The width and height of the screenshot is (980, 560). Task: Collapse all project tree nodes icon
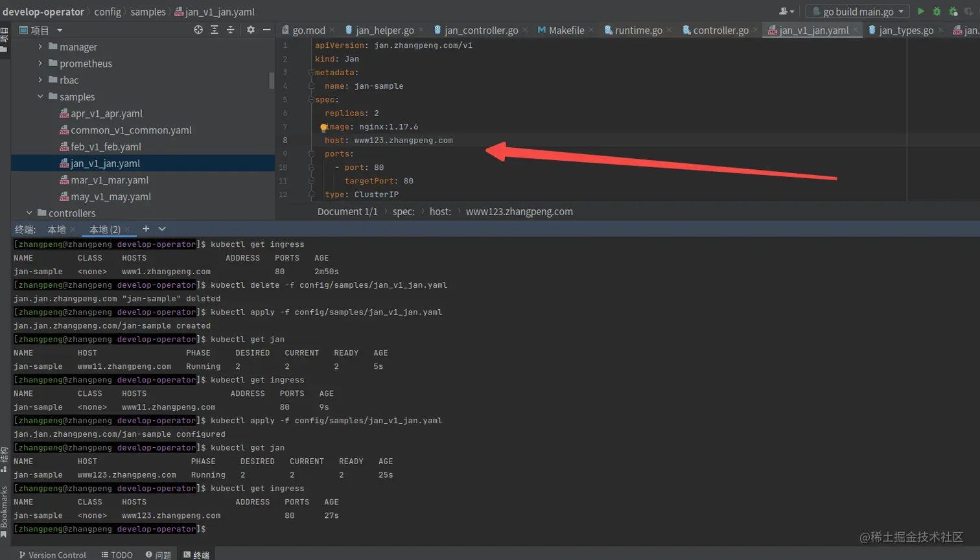click(x=230, y=30)
